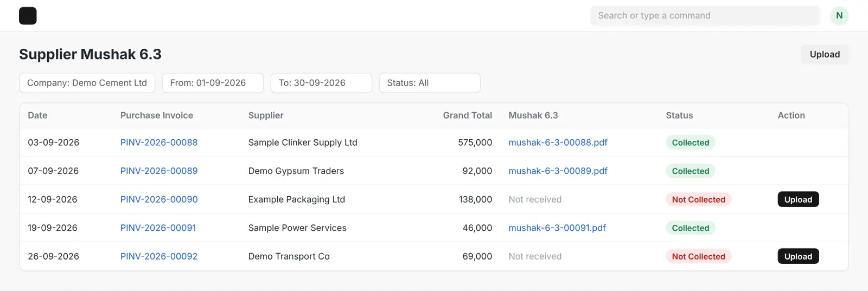
Task: Open purchase invoice PINV-2026-00092
Action: tap(159, 256)
